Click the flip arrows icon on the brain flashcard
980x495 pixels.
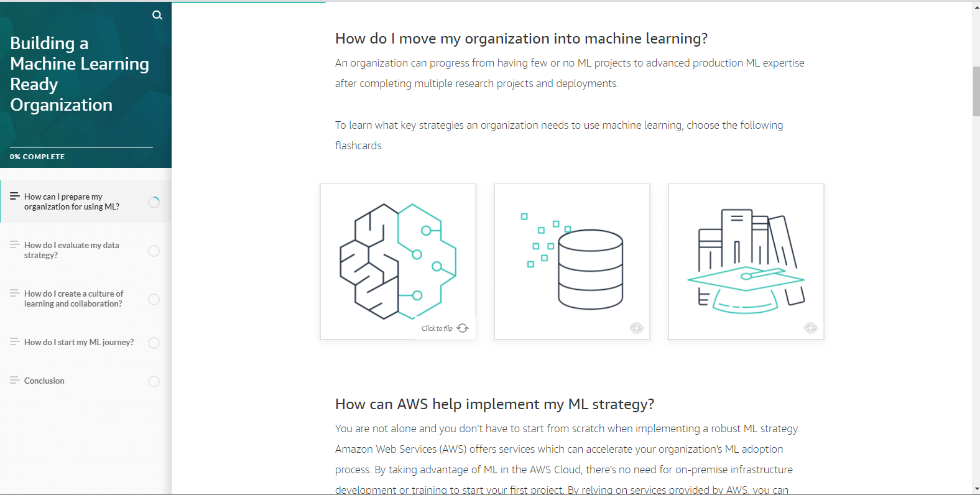[463, 328]
